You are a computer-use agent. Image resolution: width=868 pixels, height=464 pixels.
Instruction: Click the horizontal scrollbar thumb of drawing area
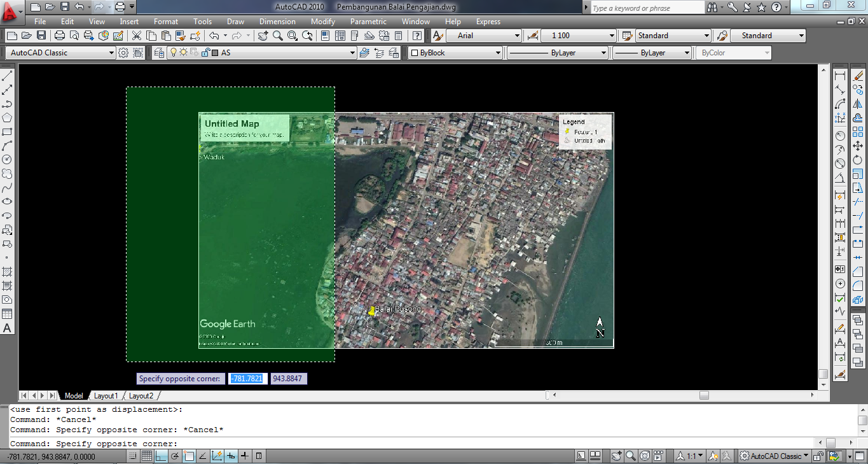704,395
